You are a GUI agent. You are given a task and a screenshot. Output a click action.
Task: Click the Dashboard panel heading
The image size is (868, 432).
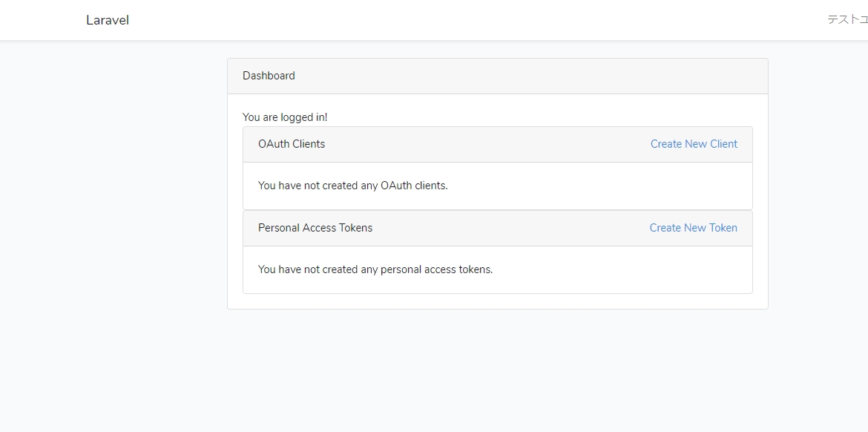(269, 75)
